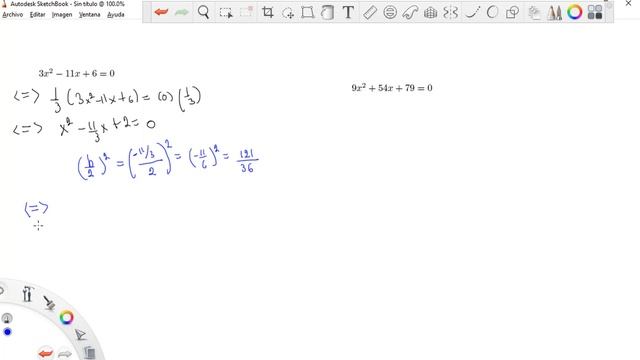Select the Lasso move tool
Screen dimensions: 640x360
click(x=288, y=13)
